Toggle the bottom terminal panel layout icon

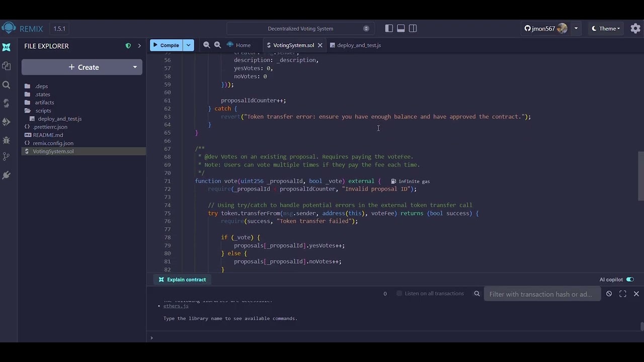point(401,28)
